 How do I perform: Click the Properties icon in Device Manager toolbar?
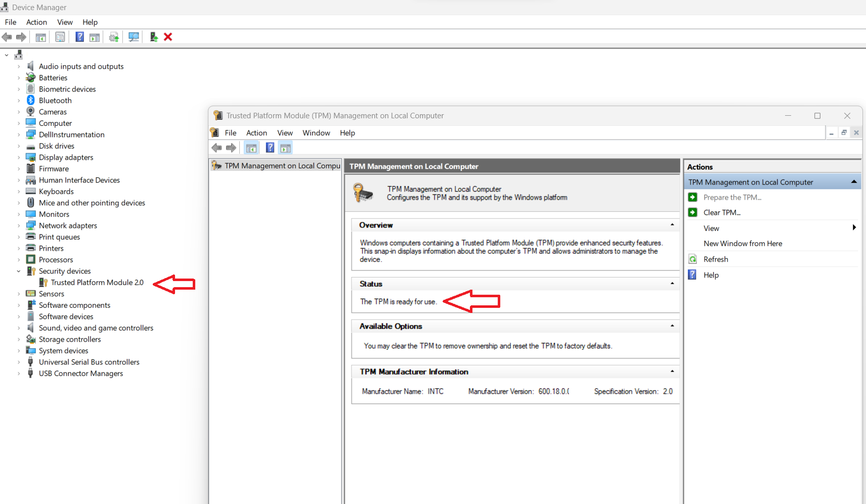60,36
